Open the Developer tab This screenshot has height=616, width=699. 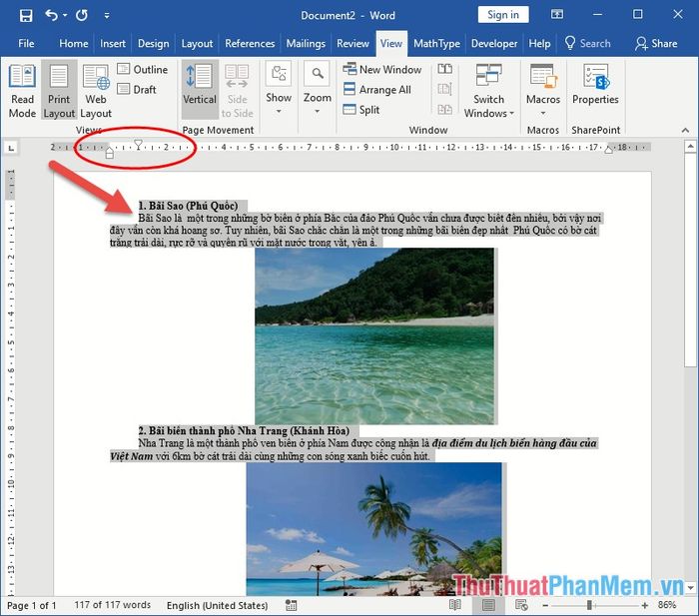click(494, 43)
